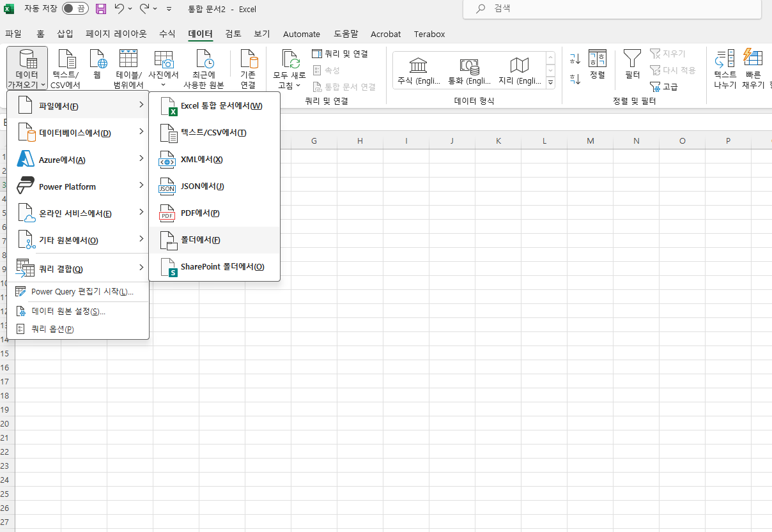Viewport: 772px width, 532px height.
Task: Choose SharePoint 폴더에서 in submenu
Action: pyautogui.click(x=214, y=266)
